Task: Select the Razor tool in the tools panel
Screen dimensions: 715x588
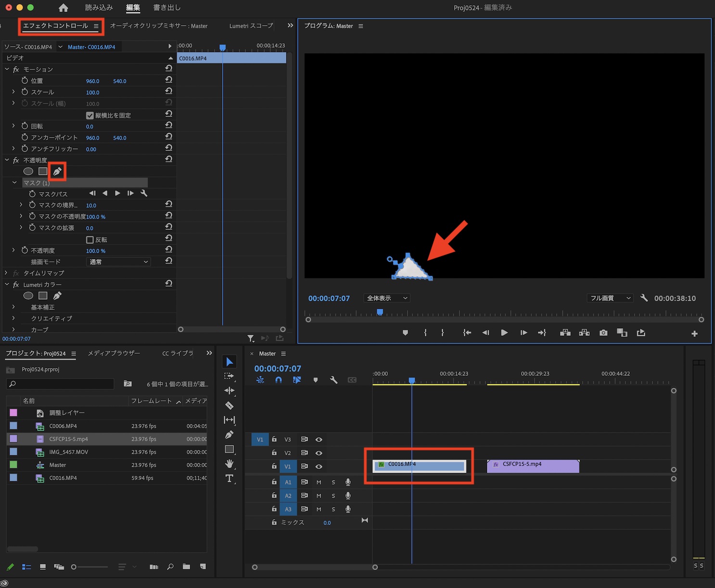Action: tap(230, 406)
